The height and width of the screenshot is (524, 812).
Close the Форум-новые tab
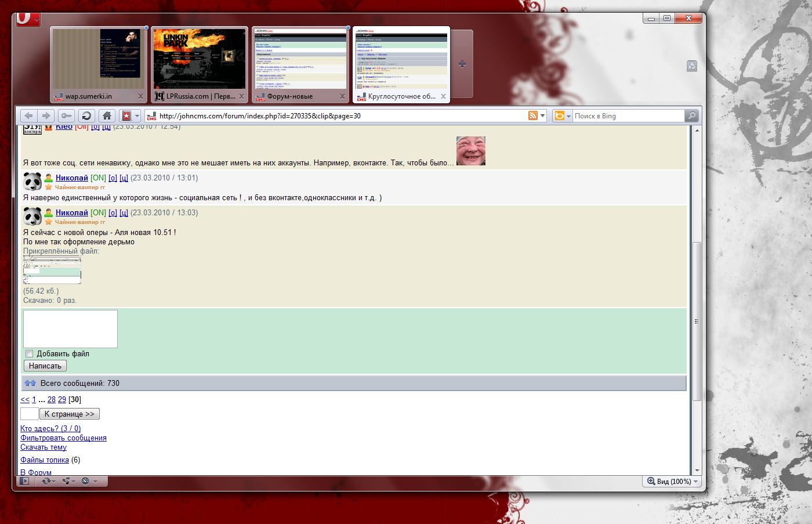pyautogui.click(x=342, y=96)
